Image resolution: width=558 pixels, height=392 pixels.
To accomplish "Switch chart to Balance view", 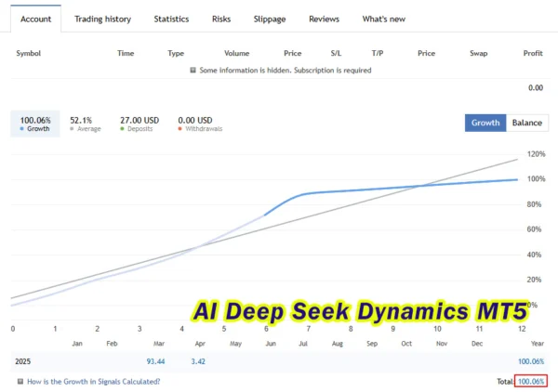I will point(527,123).
